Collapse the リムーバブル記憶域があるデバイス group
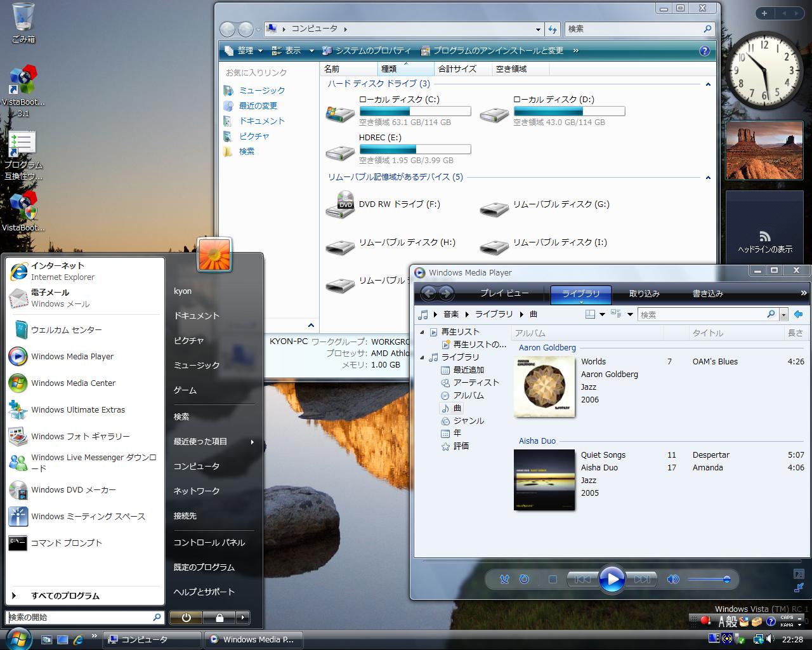The width and height of the screenshot is (812, 650). click(x=708, y=177)
